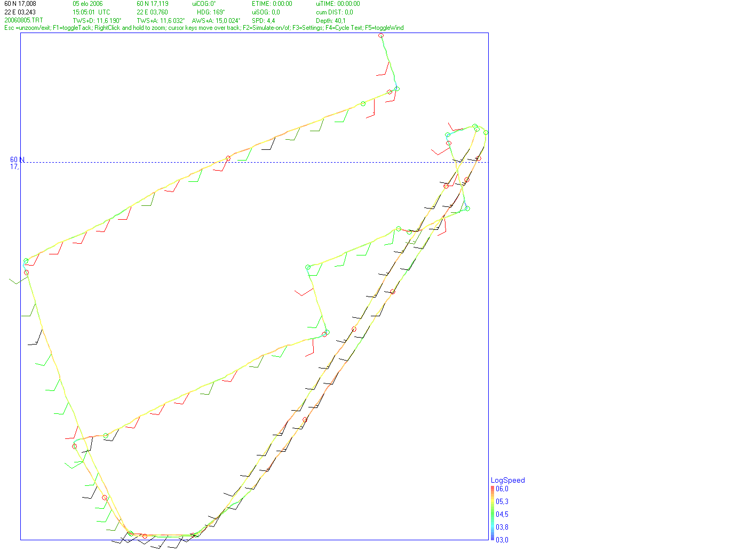Click the LogSpeed legend title

click(507, 480)
